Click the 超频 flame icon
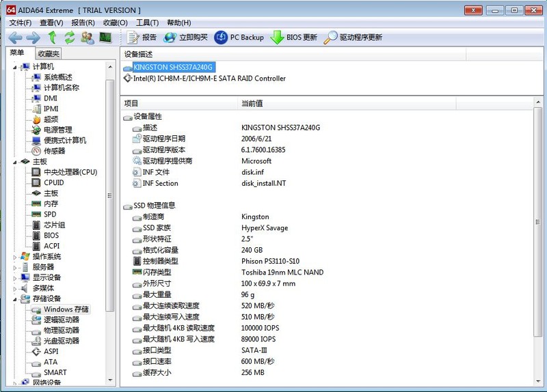This screenshot has width=547, height=392. click(x=36, y=120)
